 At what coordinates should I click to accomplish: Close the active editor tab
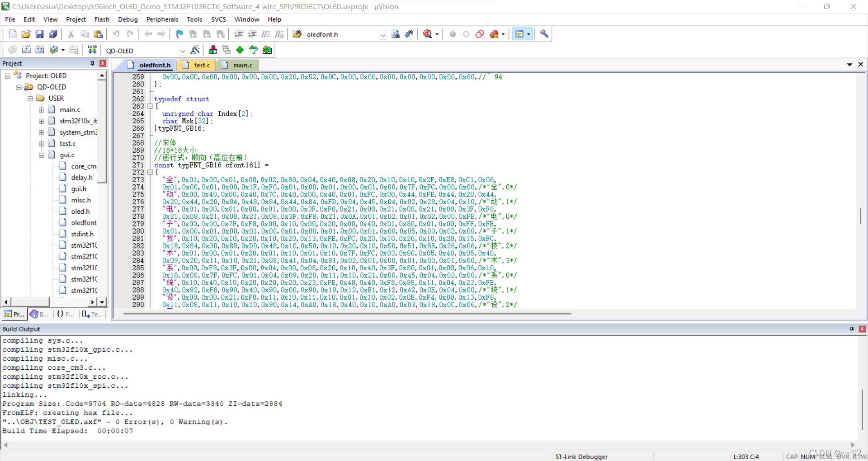click(x=861, y=65)
